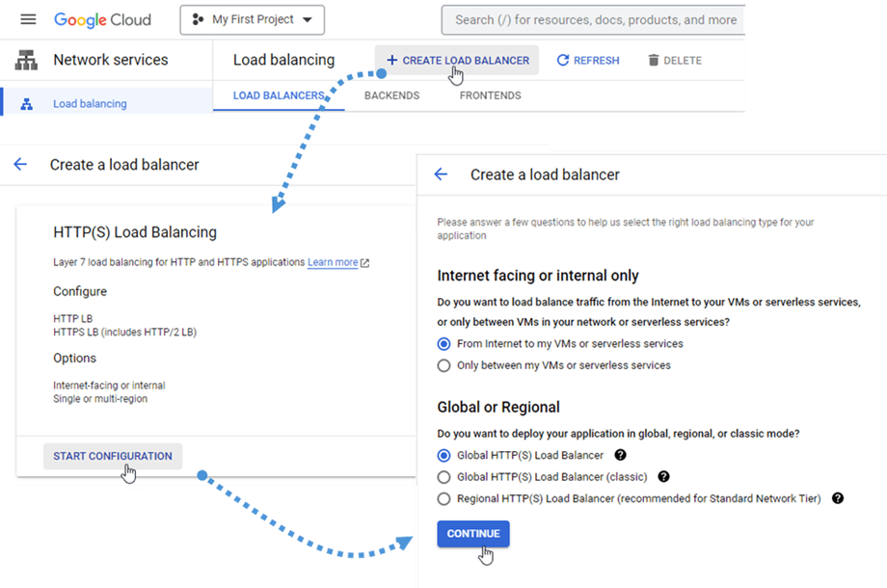Viewport: 887px width, 588px height.
Task: Open help for Global HTTP(S) Load Balancer
Action: (621, 455)
